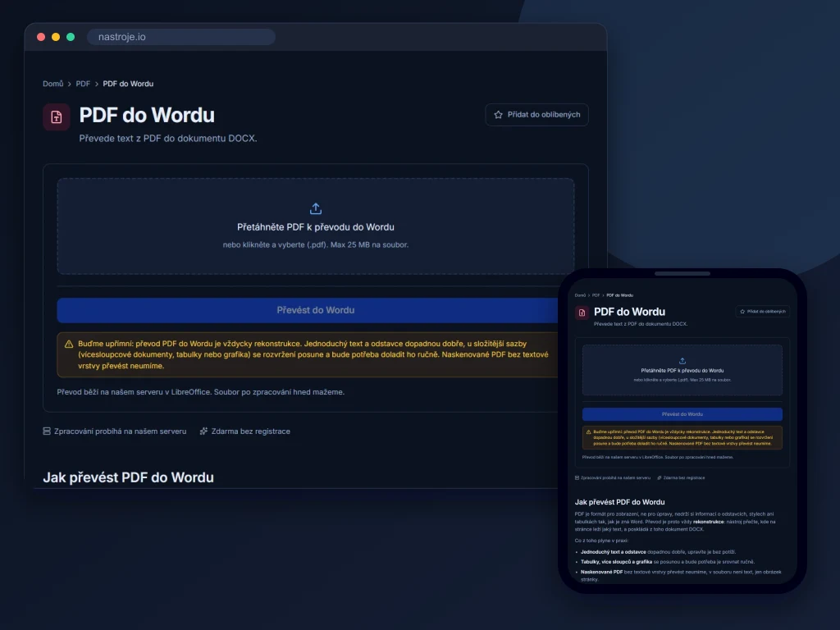Click the 'Zdarma bez registrace' label in phone mockup
The width and height of the screenshot is (840, 630).
click(x=684, y=478)
